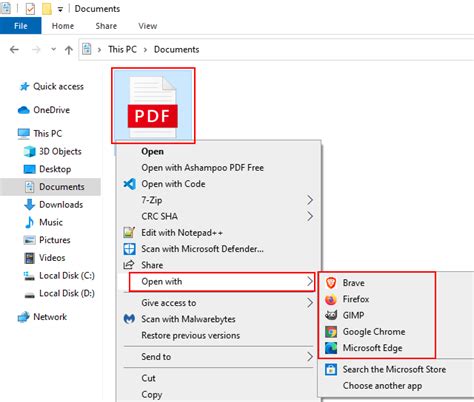Screen dimensions: 474x402
Task: Open Videos folder in sidebar
Action: (52, 258)
